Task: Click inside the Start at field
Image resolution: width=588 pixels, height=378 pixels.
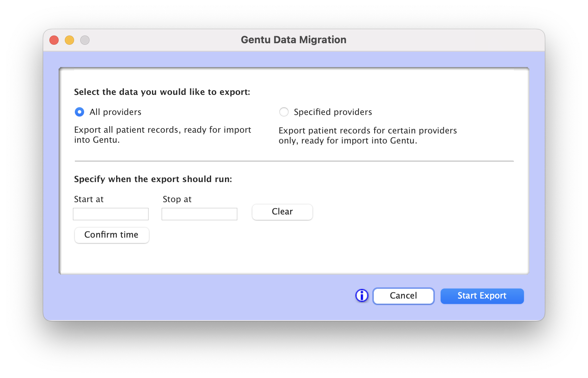Action: pyautogui.click(x=111, y=214)
